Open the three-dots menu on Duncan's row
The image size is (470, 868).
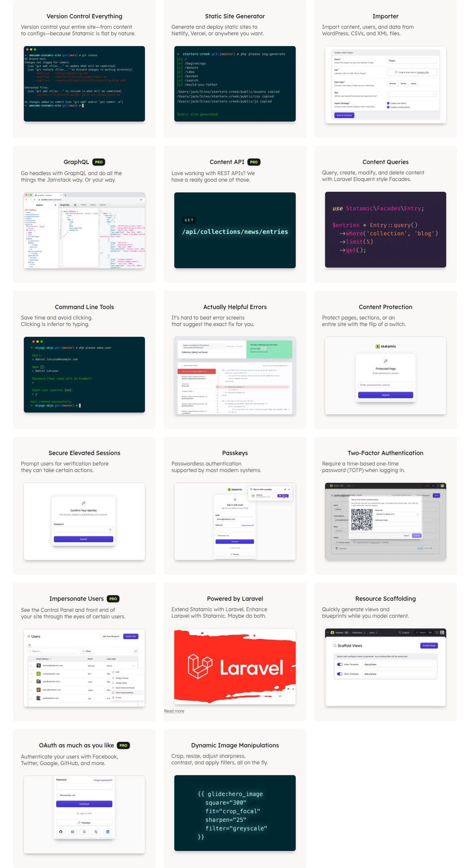134,665
